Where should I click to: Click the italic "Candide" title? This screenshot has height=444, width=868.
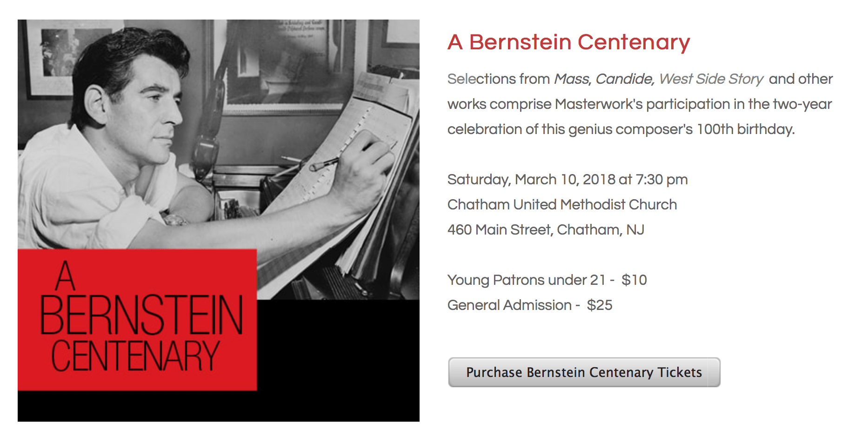(x=625, y=79)
